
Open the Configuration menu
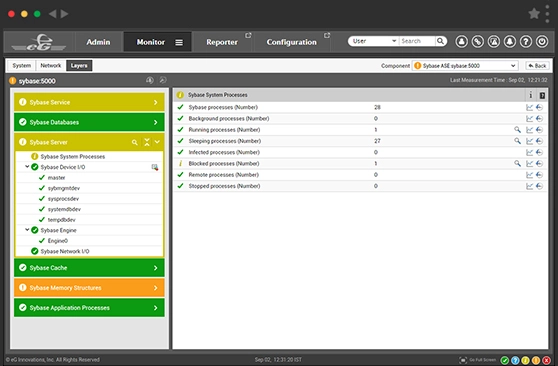click(x=291, y=42)
